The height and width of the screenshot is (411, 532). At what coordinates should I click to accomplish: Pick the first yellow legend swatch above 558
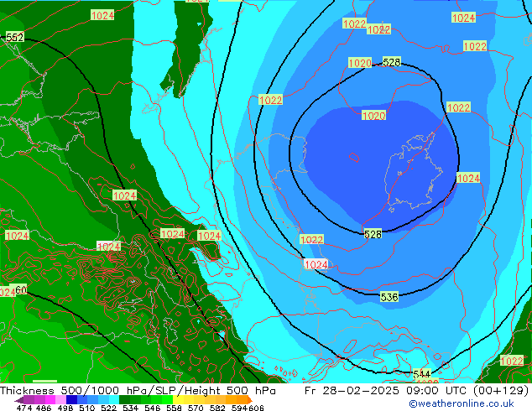click(x=178, y=399)
